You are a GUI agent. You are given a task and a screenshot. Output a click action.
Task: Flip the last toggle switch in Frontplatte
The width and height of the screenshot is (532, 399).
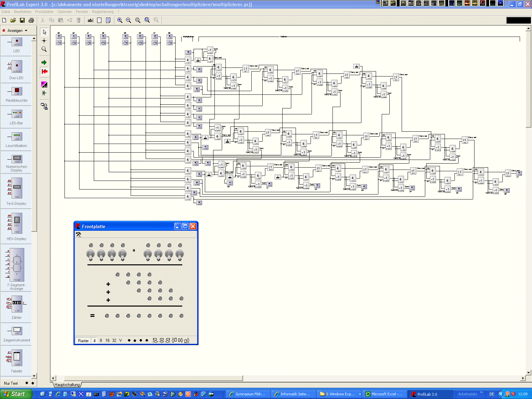click(180, 255)
